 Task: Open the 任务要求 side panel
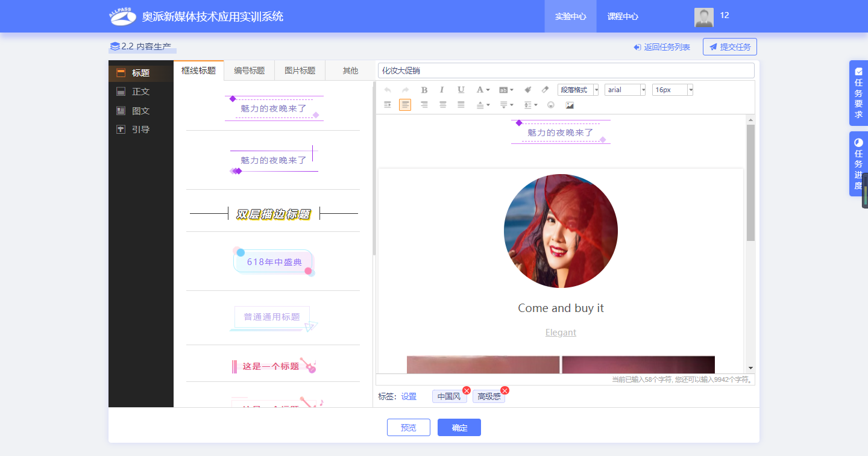[858, 93]
